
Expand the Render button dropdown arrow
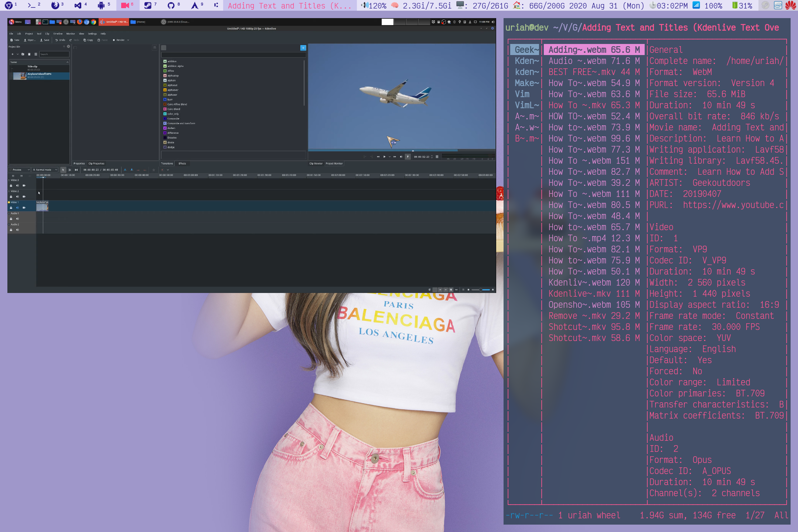(x=128, y=40)
